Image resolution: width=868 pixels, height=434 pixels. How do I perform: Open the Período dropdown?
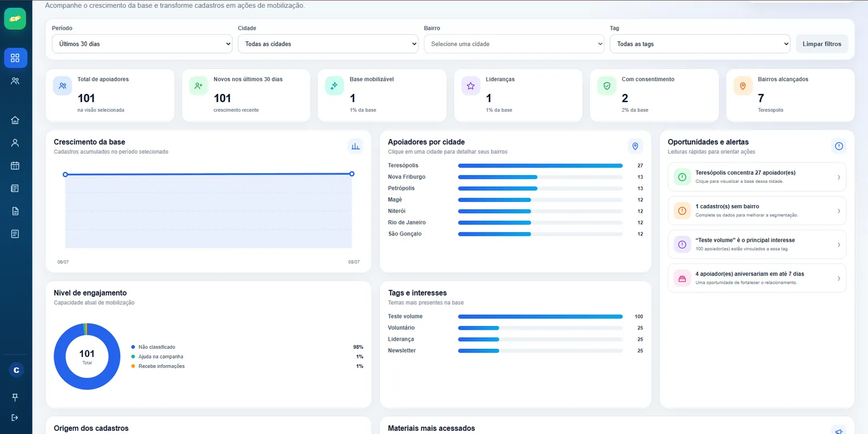(x=142, y=44)
